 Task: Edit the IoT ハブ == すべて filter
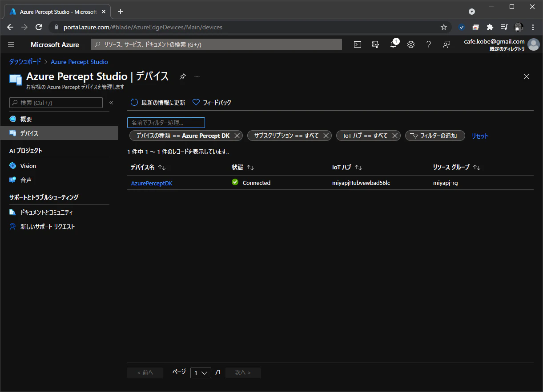pyautogui.click(x=365, y=136)
